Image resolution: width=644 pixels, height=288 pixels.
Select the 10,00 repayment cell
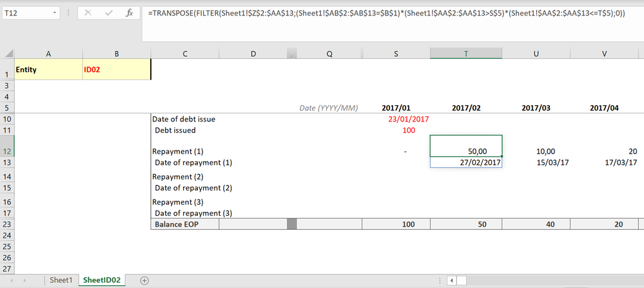[x=536, y=146]
